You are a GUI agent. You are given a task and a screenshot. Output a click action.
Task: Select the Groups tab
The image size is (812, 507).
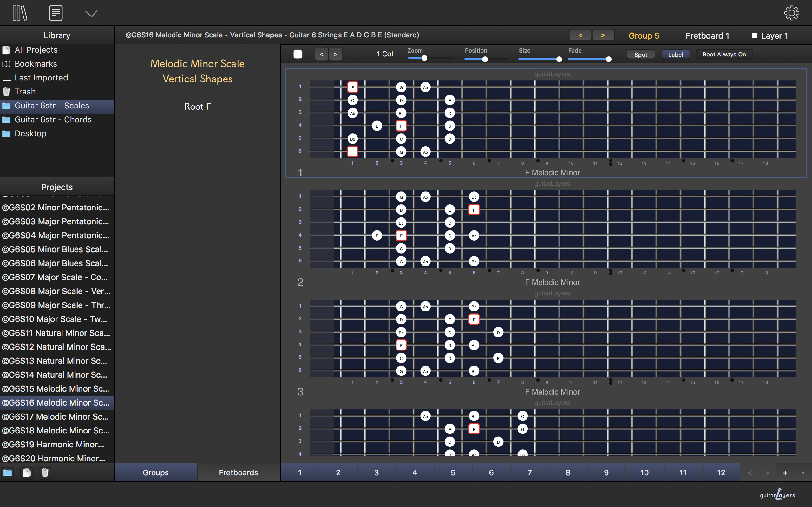[x=155, y=472]
